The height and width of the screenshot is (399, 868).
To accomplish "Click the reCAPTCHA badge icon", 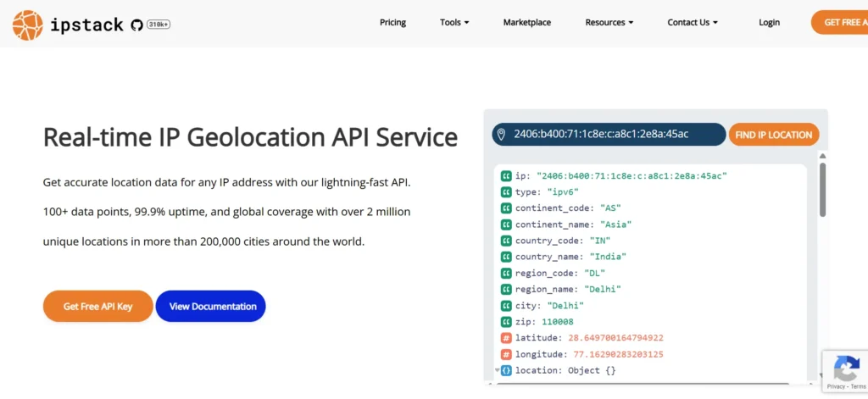I will (847, 369).
